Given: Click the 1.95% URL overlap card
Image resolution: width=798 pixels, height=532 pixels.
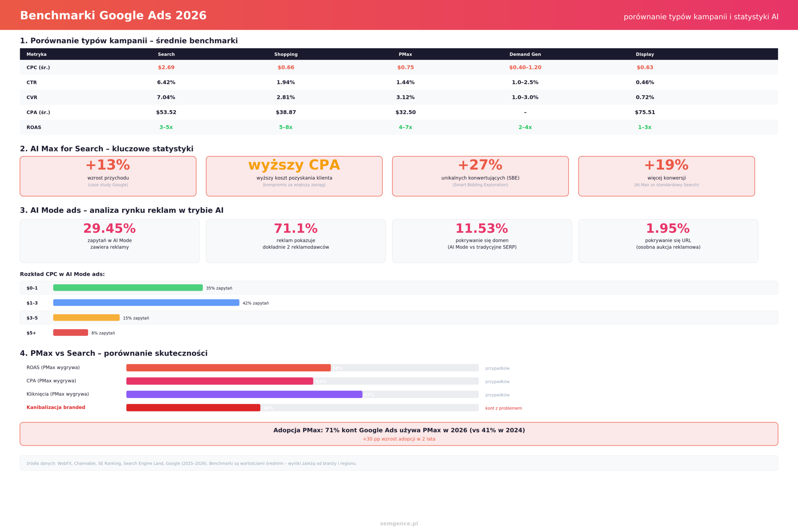Looking at the screenshot, I should 668,241.
